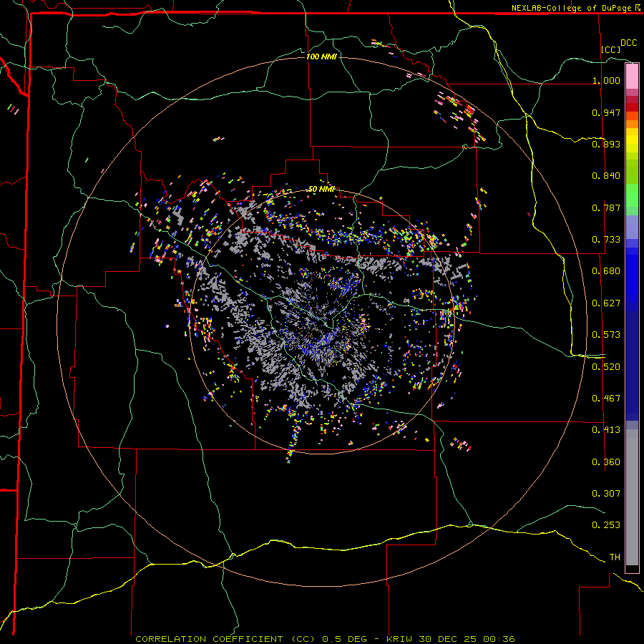
Task: Pick the lavender color bar segment
Action: coord(632,227)
